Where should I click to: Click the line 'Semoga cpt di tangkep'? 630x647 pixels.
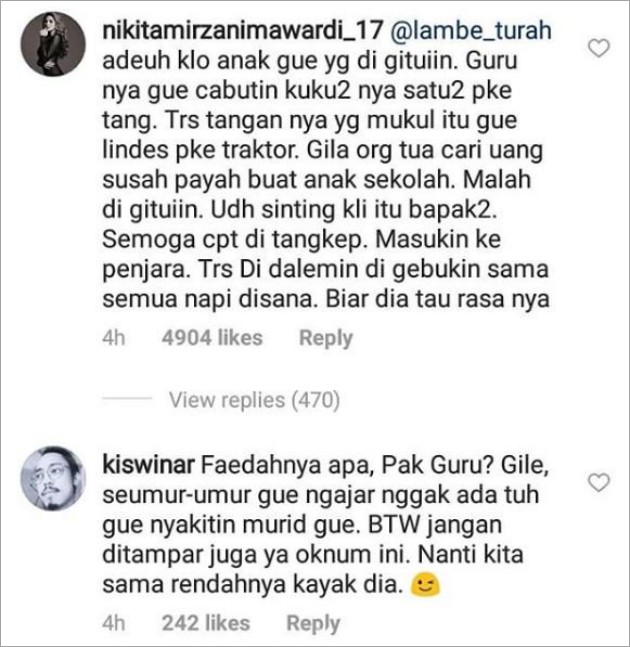coord(234,240)
